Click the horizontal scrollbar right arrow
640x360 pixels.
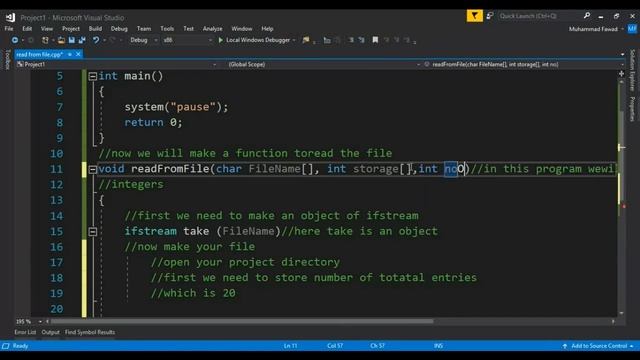pos(613,322)
